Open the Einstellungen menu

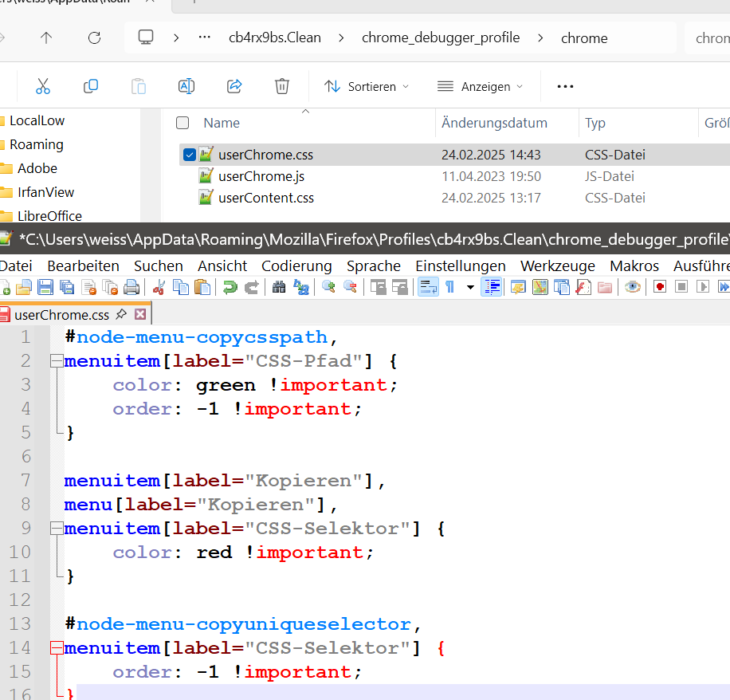point(461,266)
